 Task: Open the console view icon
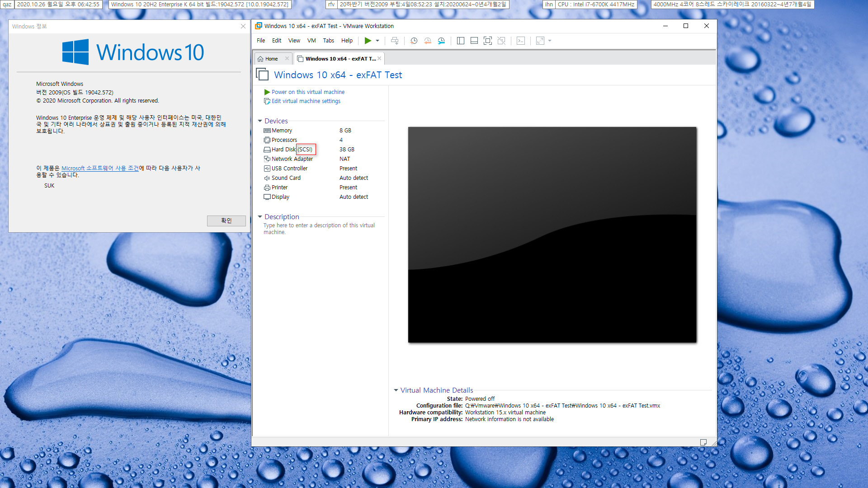click(x=521, y=41)
